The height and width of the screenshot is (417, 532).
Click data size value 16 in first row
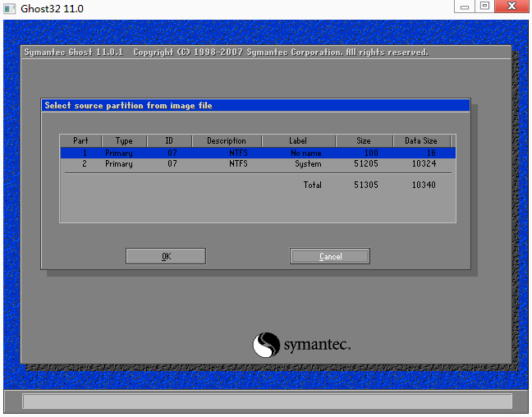pos(431,153)
